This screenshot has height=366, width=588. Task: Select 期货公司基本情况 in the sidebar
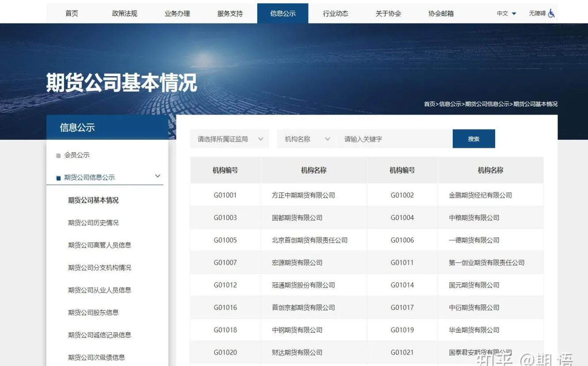[x=93, y=200]
